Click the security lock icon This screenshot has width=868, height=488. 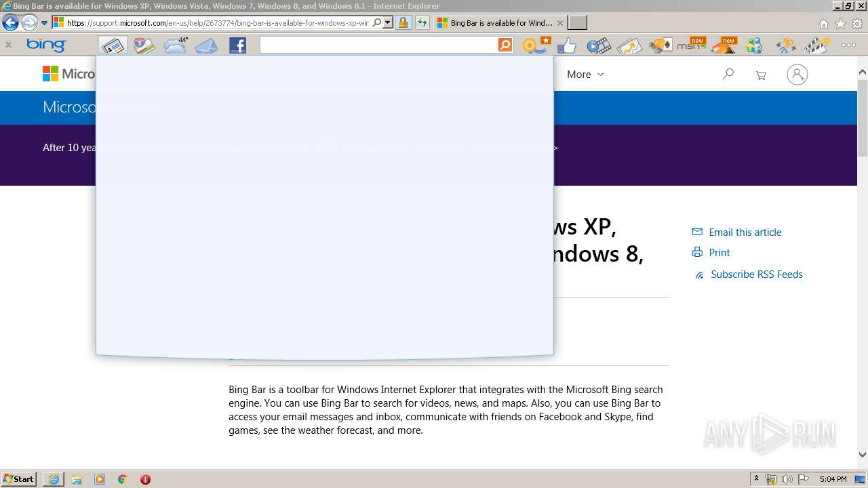(403, 23)
